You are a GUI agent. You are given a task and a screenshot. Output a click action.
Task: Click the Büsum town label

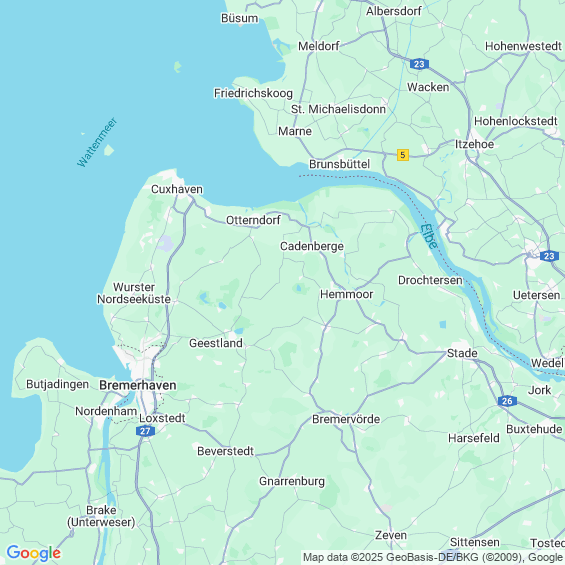(x=240, y=18)
